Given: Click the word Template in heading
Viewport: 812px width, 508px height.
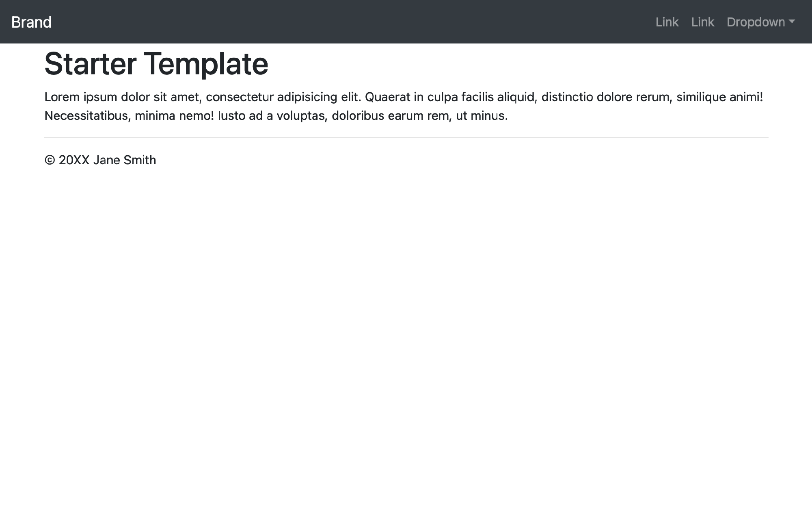Looking at the screenshot, I should click(206, 64).
